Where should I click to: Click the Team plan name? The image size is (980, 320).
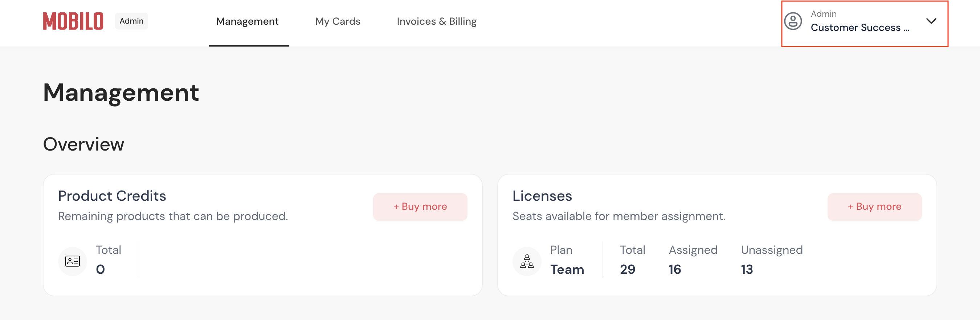tap(567, 269)
